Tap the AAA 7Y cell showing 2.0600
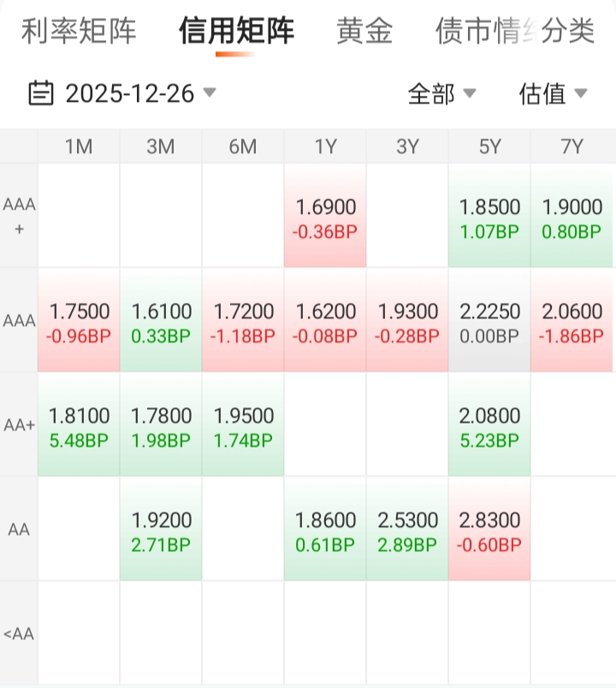 [572, 322]
